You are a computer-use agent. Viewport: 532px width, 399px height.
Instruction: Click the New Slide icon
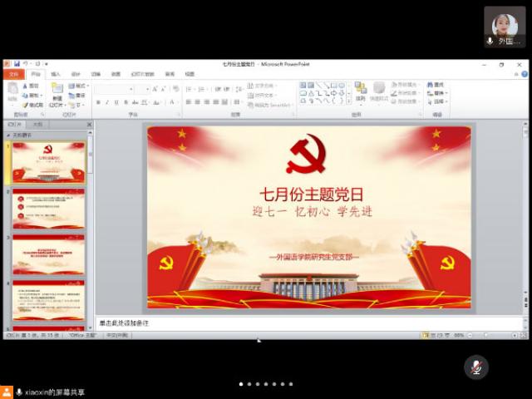(x=57, y=90)
